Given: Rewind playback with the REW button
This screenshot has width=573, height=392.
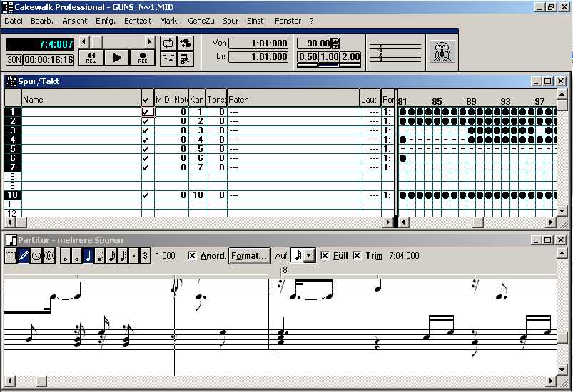Looking at the screenshot, I should click(x=91, y=58).
